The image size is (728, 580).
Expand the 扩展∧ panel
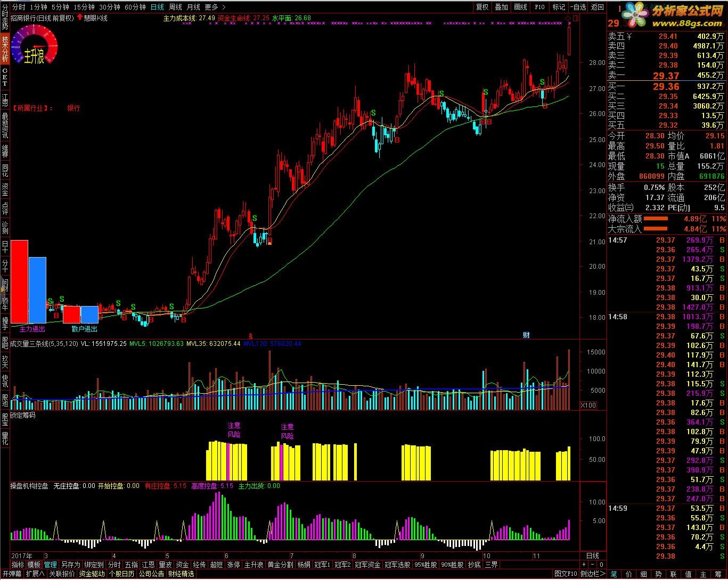click(35, 574)
